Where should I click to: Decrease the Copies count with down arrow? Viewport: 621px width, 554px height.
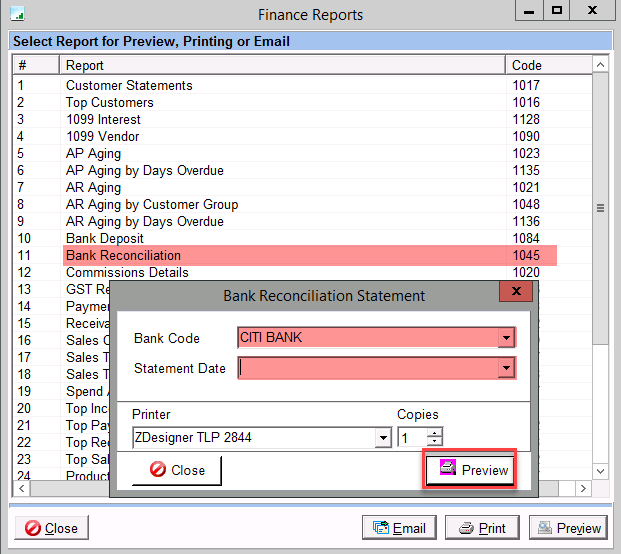pyautogui.click(x=434, y=442)
